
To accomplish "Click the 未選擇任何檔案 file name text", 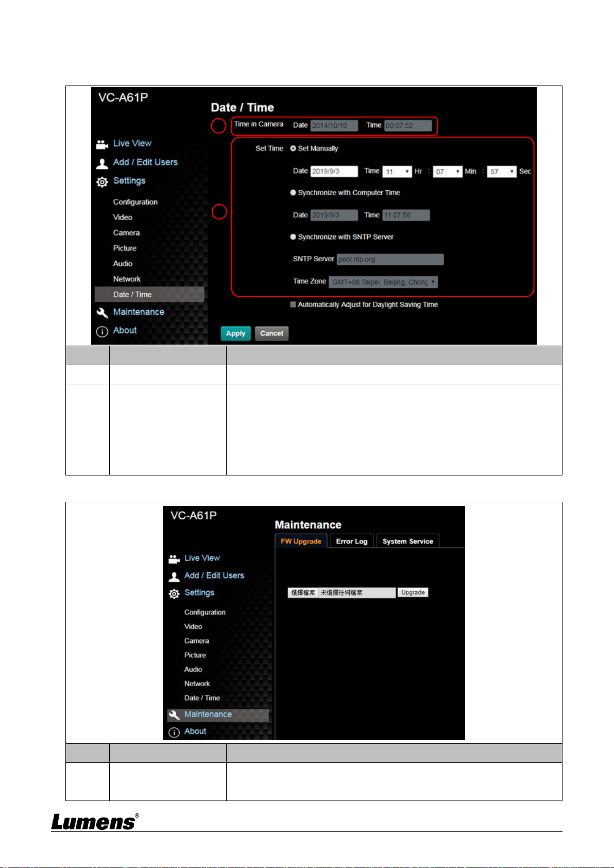I will (x=342, y=592).
